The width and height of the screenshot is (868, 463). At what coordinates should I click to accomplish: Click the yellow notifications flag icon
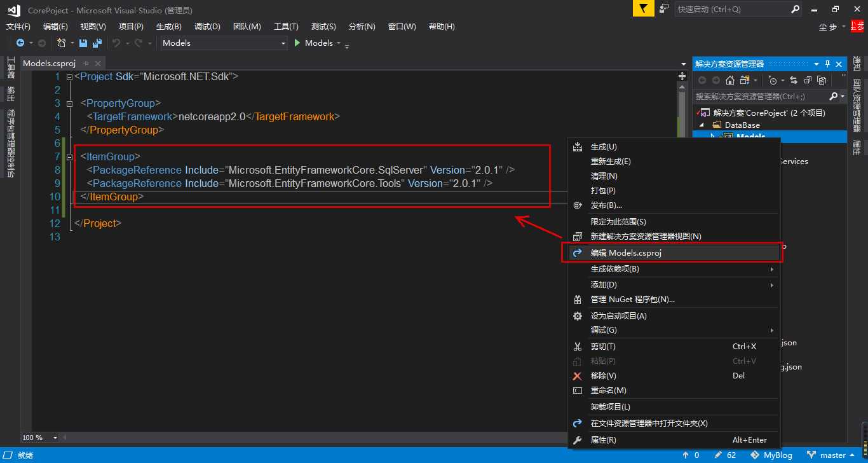point(642,9)
